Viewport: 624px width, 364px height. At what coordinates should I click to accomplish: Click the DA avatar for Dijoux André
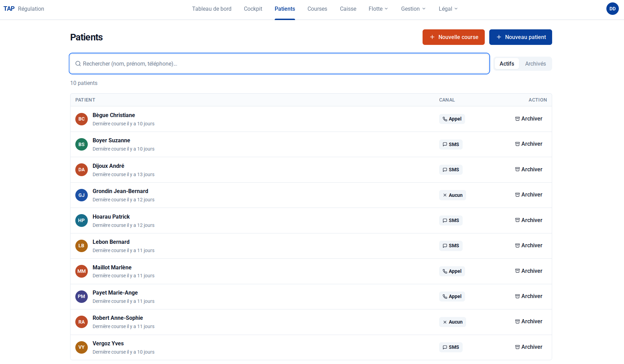tap(82, 170)
